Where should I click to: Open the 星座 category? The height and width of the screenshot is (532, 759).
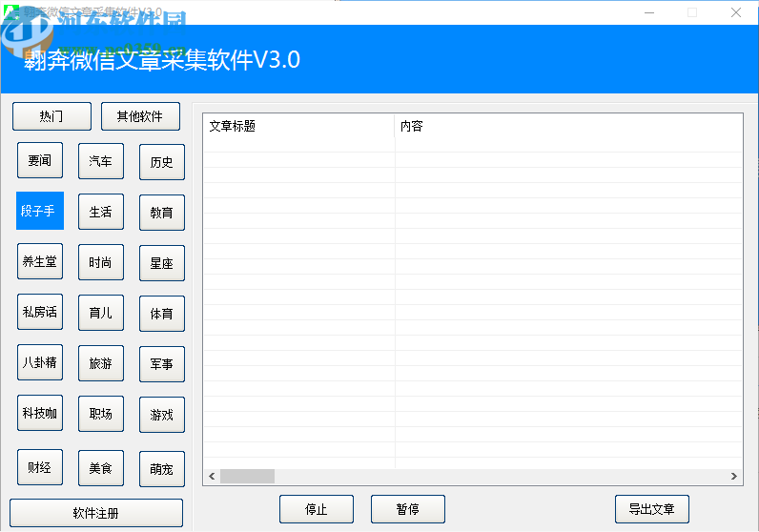coord(162,263)
